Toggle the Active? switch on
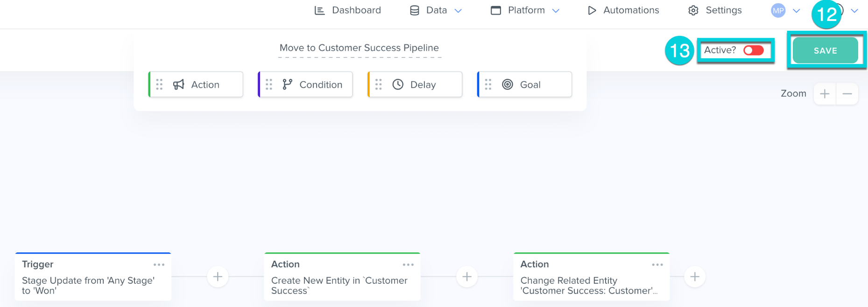The image size is (868, 307). click(x=753, y=50)
